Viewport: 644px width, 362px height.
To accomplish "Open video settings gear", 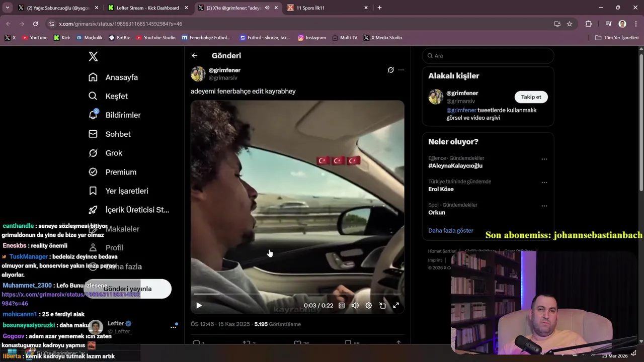I will [x=369, y=305].
